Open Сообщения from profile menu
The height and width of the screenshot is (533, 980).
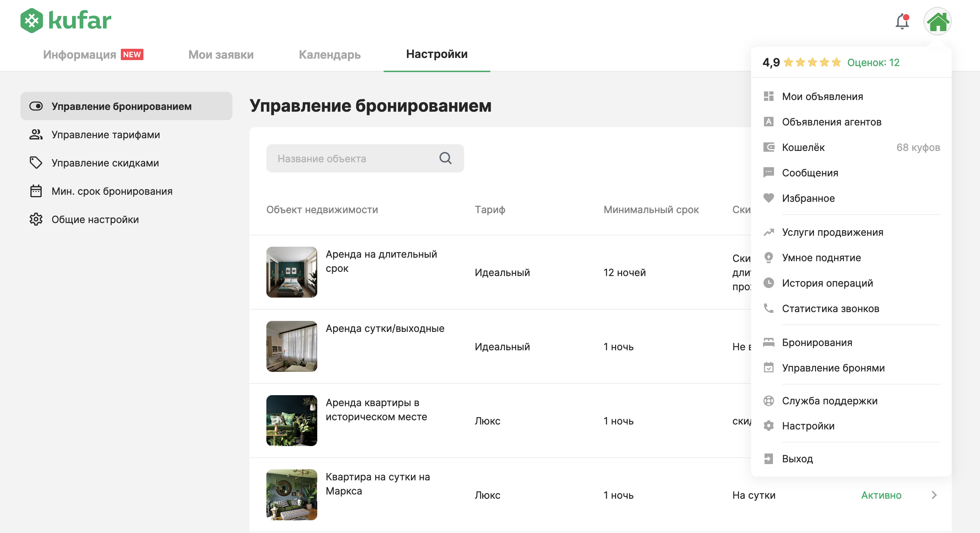click(851, 173)
